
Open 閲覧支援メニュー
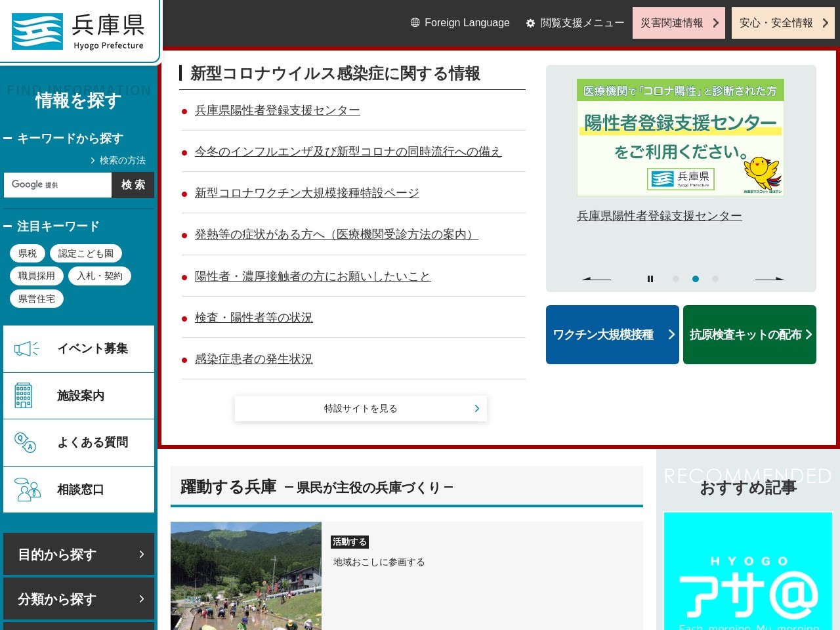pyautogui.click(x=575, y=23)
